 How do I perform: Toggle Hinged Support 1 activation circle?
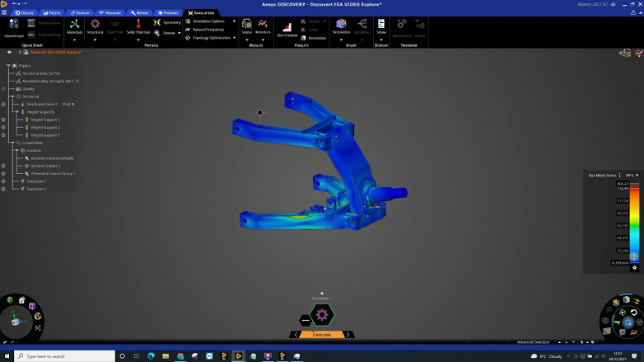point(4,120)
